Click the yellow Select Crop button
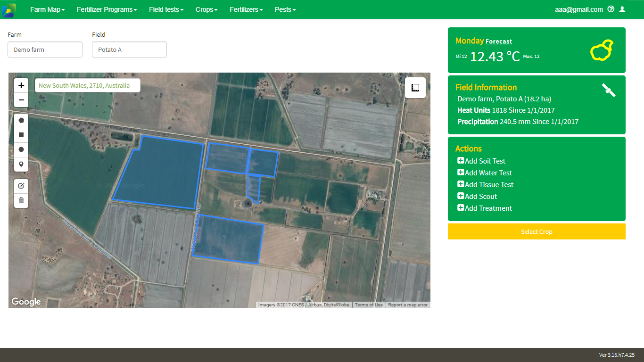Viewport: 644px width, 362px height. [537, 231]
